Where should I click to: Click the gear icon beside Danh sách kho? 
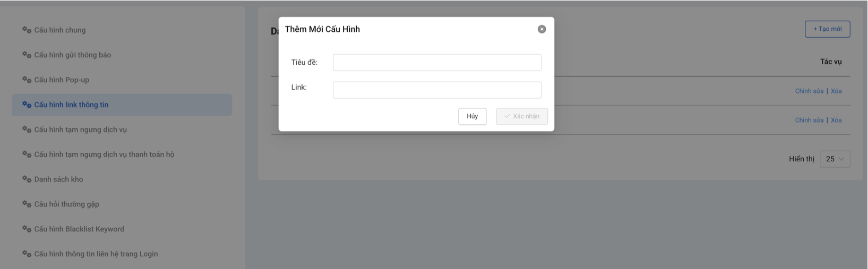[27, 179]
